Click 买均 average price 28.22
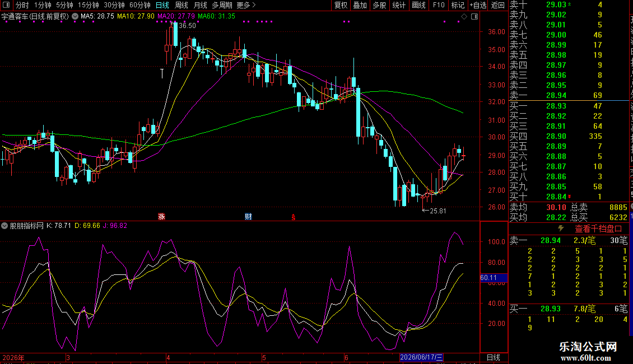The height and width of the screenshot is (364, 633). pyautogui.click(x=556, y=217)
